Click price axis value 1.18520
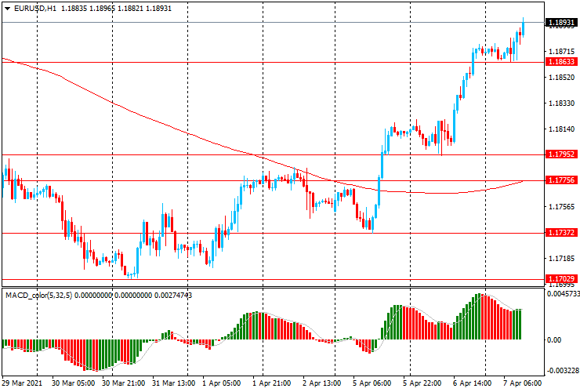 point(562,78)
